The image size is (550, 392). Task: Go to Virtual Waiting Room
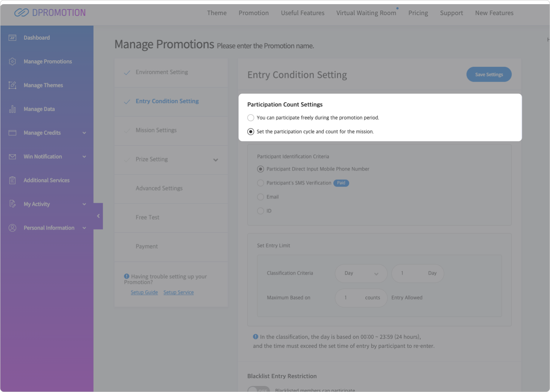click(366, 13)
